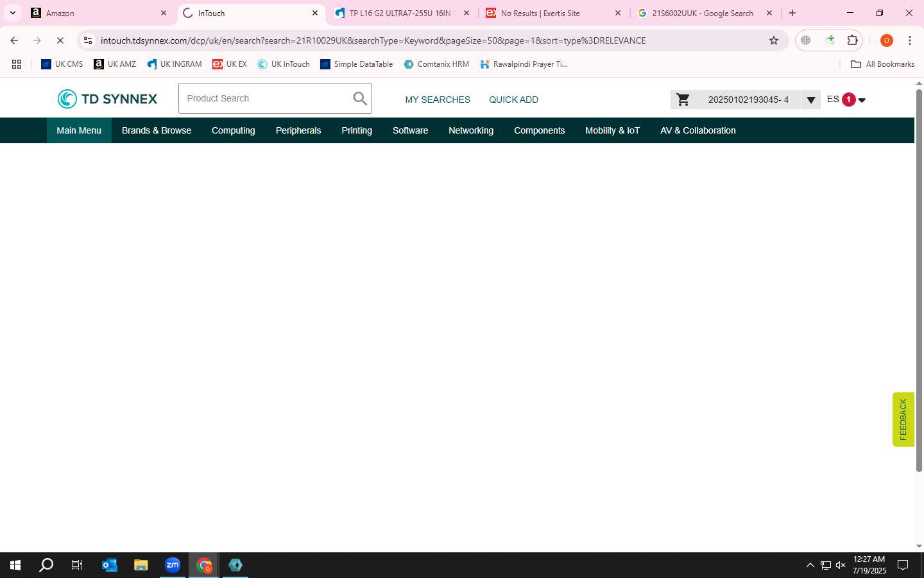Expand the cart dropdown arrow
924x578 pixels.
(811, 100)
